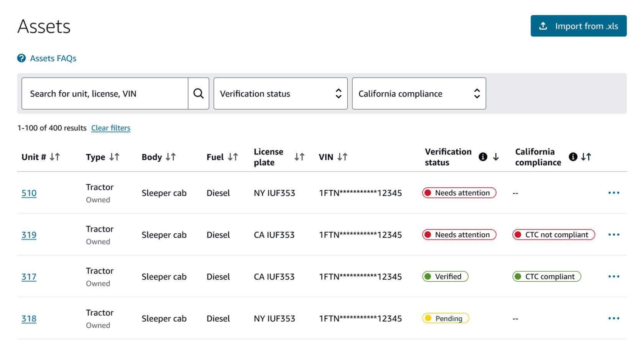
Task: Open more options for unit 510
Action: point(614,193)
